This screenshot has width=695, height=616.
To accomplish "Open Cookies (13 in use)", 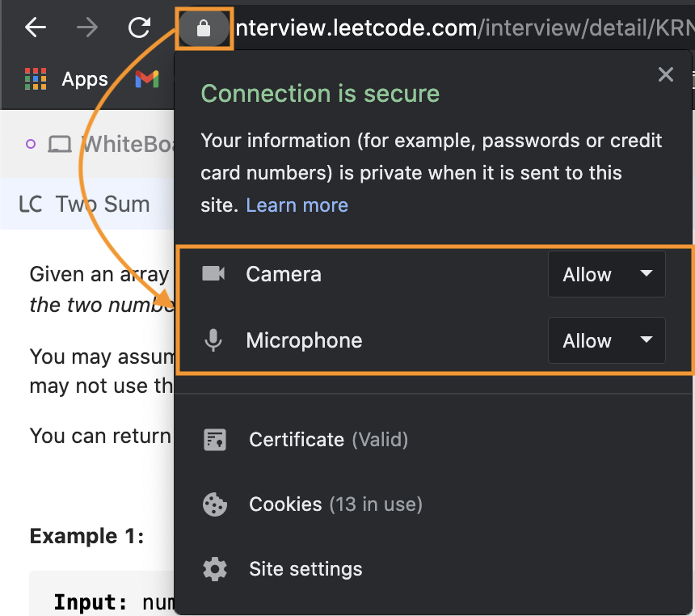I will (x=335, y=504).
